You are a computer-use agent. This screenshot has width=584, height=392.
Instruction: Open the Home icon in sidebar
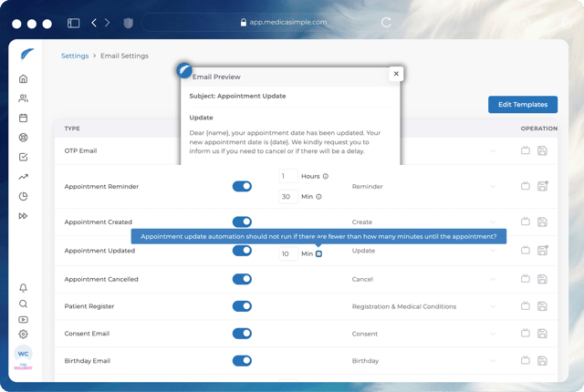point(23,78)
